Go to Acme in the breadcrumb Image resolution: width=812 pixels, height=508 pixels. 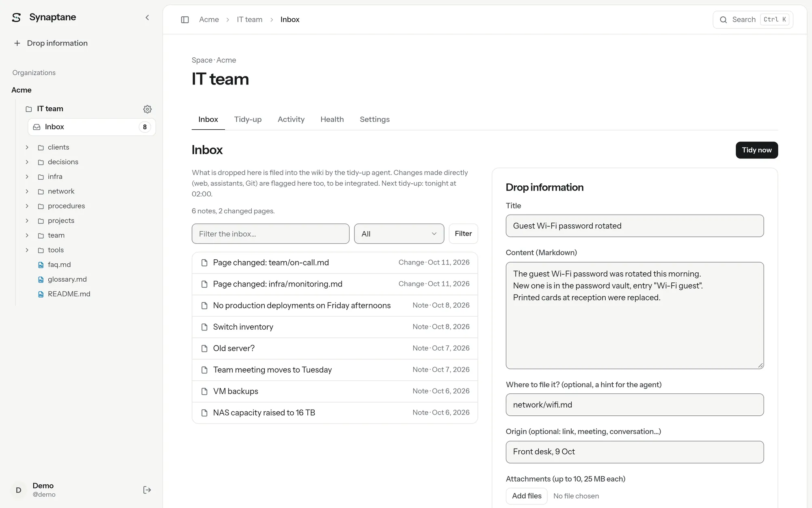[x=209, y=20]
